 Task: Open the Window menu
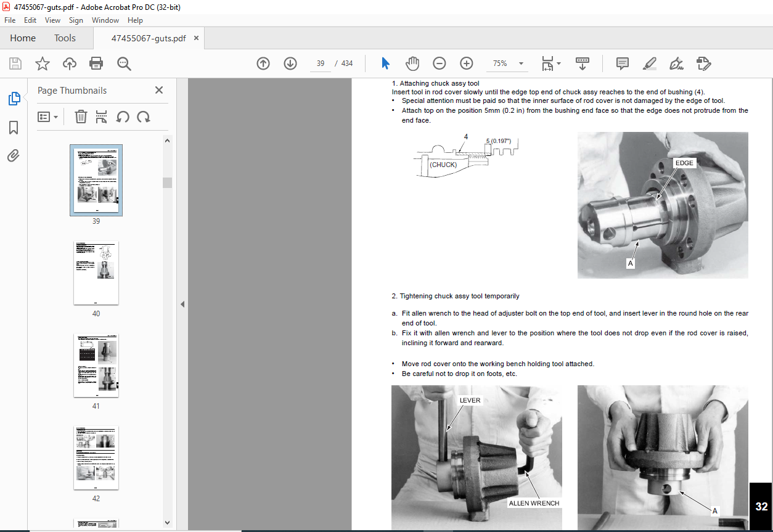pos(105,20)
